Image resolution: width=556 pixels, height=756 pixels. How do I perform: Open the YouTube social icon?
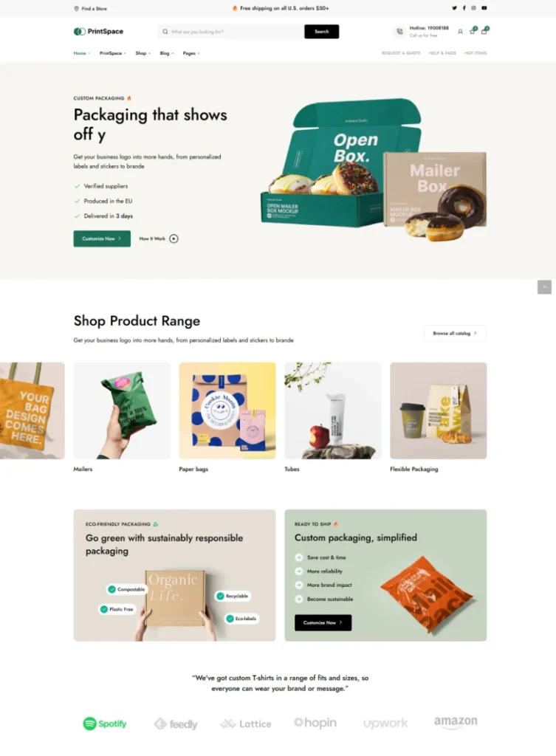(x=484, y=8)
